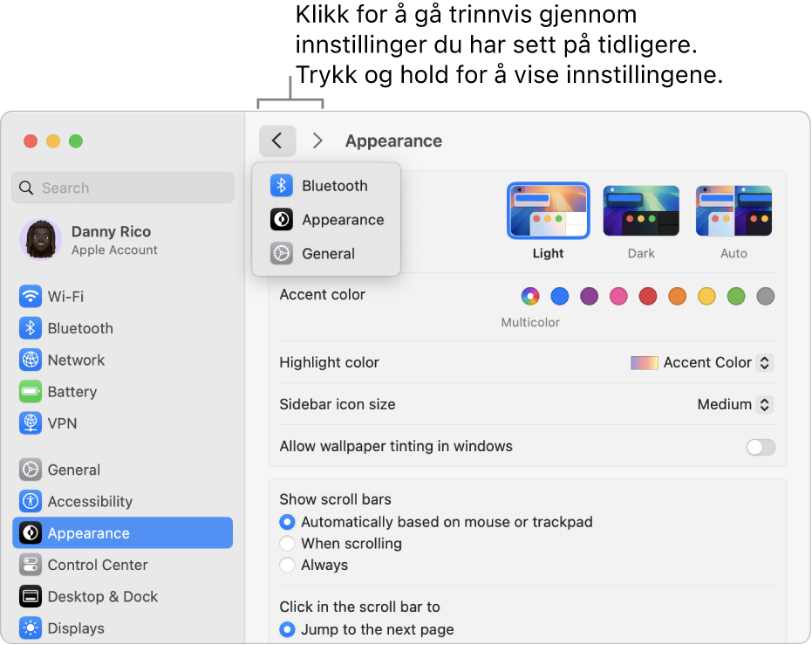The width and height of the screenshot is (812, 645).
Task: Click the General gear icon in sidebar
Action: point(31,470)
